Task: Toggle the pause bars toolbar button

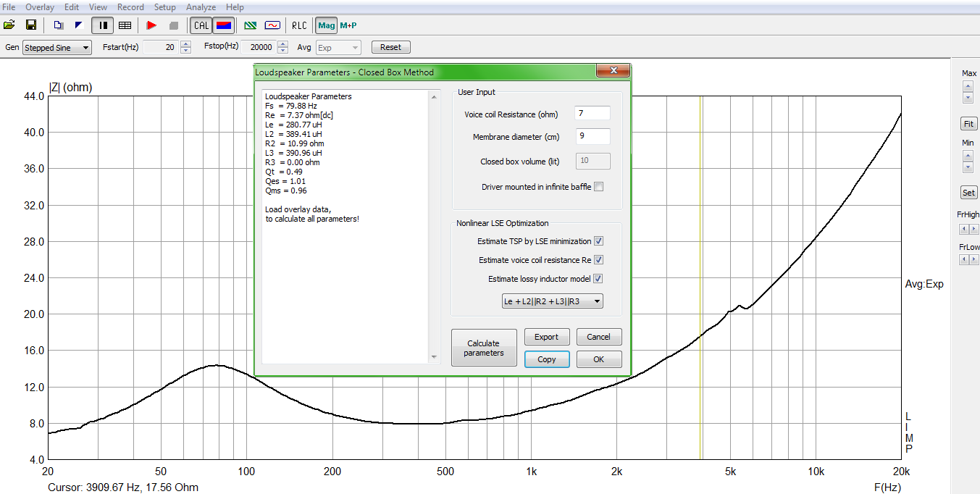Action: pyautogui.click(x=103, y=25)
